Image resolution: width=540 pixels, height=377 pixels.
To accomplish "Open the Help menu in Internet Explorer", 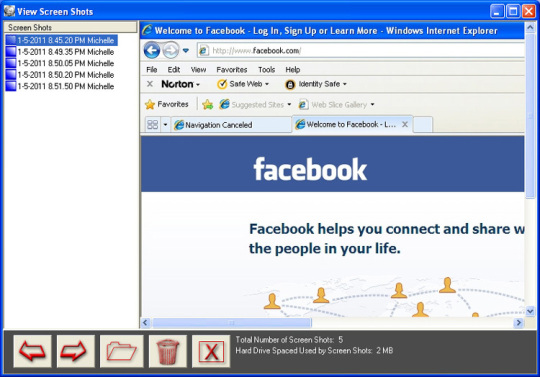I will pyautogui.click(x=293, y=70).
